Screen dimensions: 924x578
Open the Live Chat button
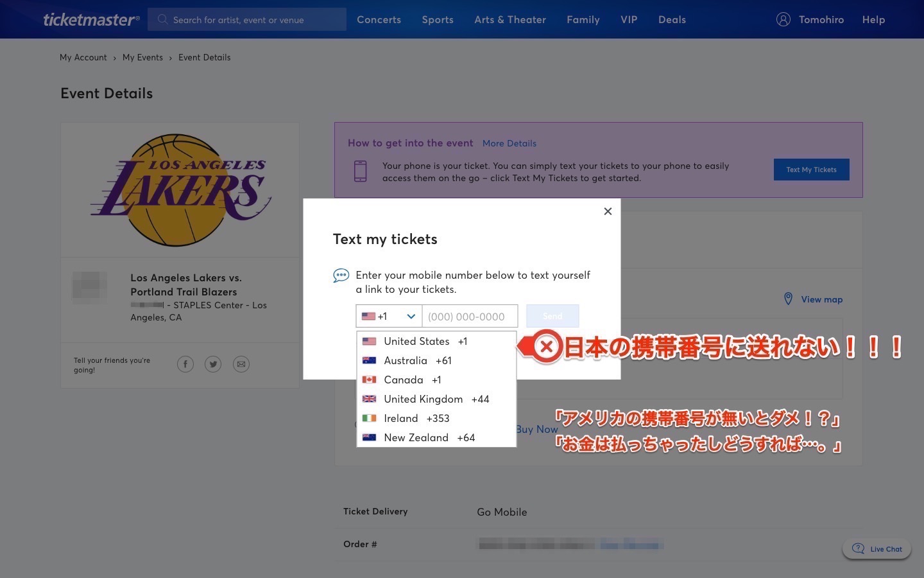(877, 548)
